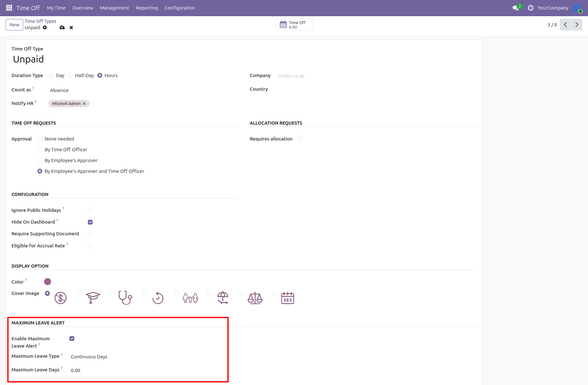Image resolution: width=588 pixels, height=385 pixels.
Task: Go to the previous record
Action: pyautogui.click(x=565, y=25)
